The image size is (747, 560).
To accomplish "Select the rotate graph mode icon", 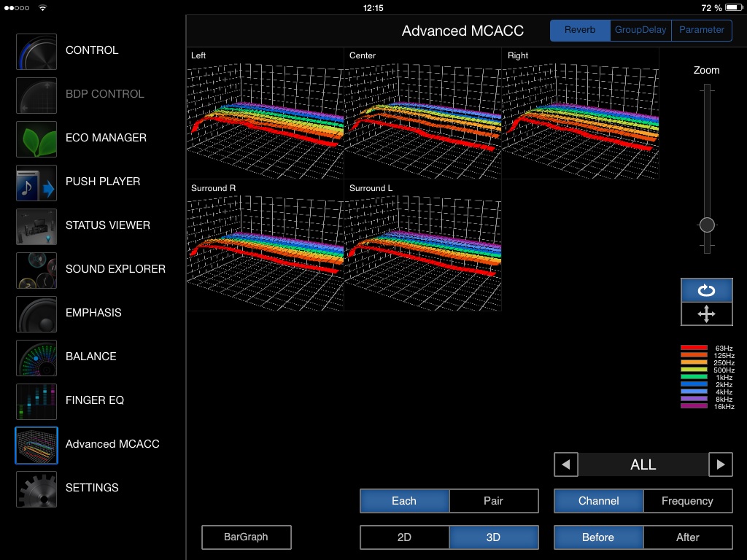I will pos(706,290).
